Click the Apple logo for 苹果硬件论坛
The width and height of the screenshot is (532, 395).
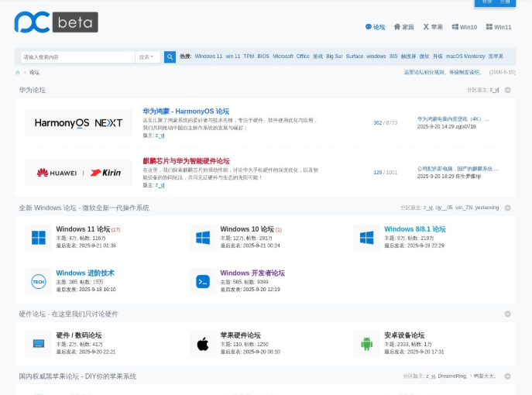(203, 344)
